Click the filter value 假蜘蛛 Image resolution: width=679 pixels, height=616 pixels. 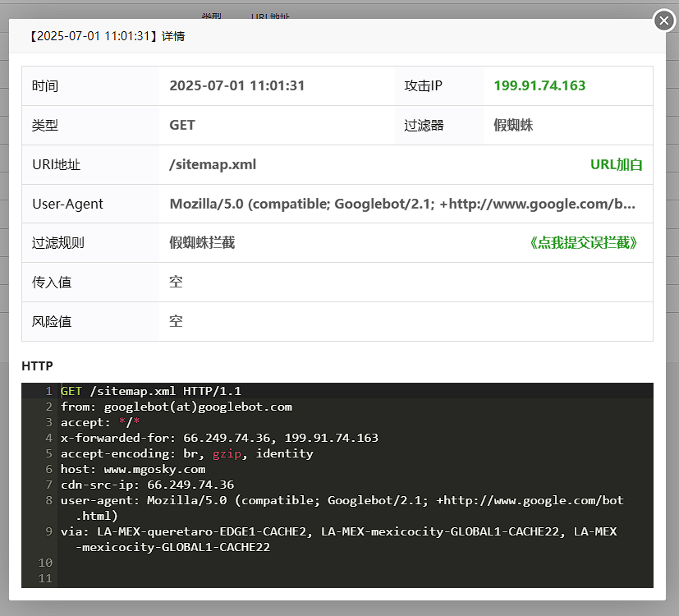(513, 125)
